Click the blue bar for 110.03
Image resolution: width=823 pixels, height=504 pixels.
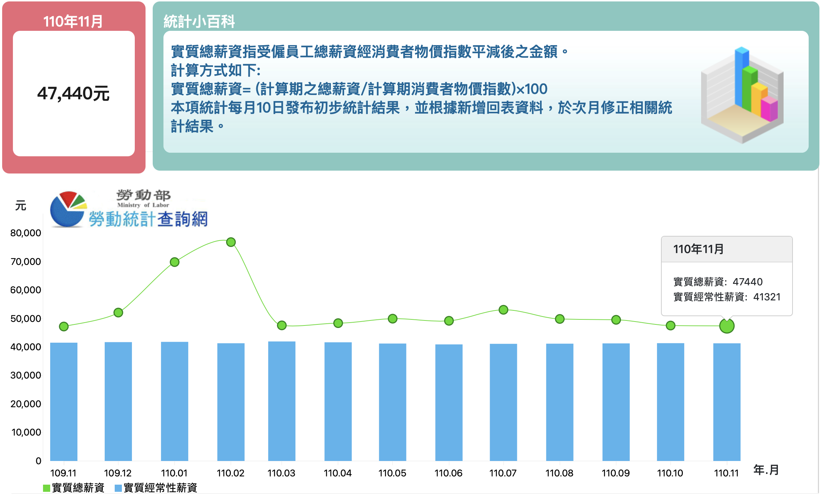(282, 401)
